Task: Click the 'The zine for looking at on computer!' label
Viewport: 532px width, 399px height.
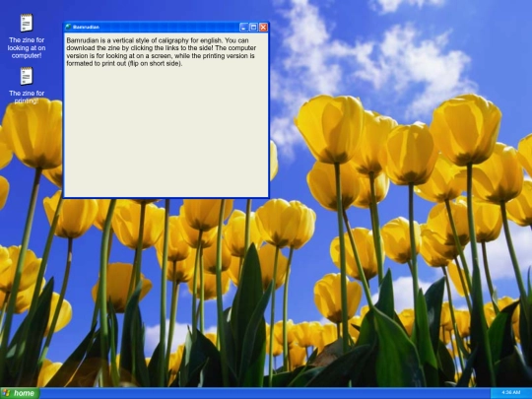Action: [x=27, y=48]
